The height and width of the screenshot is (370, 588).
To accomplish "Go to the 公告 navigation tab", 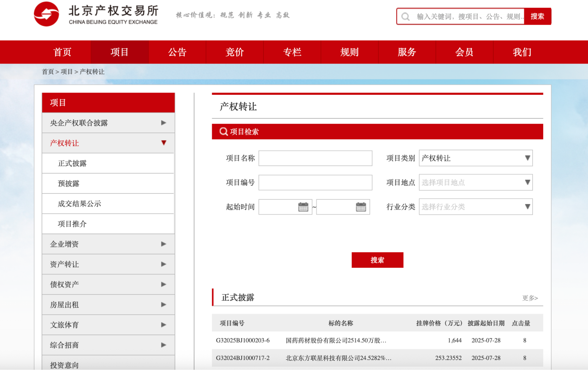I will tap(177, 52).
